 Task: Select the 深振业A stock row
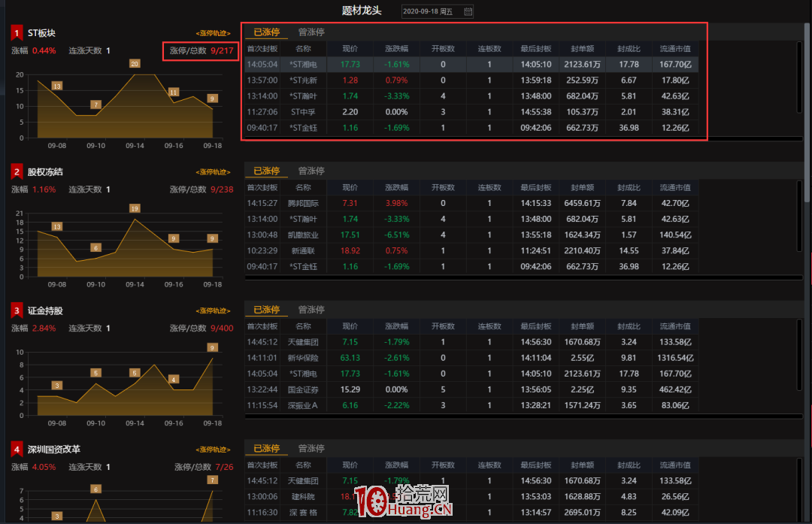(471, 405)
